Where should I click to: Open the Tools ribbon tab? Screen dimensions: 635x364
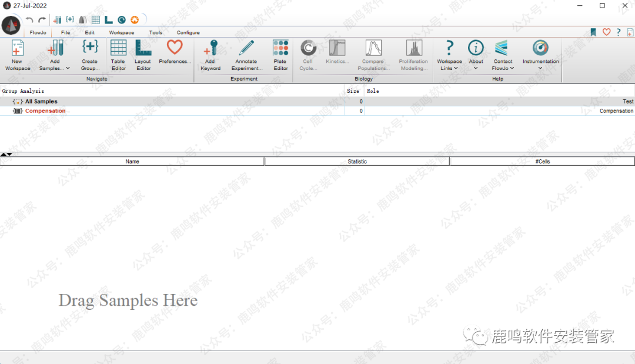pyautogui.click(x=155, y=33)
